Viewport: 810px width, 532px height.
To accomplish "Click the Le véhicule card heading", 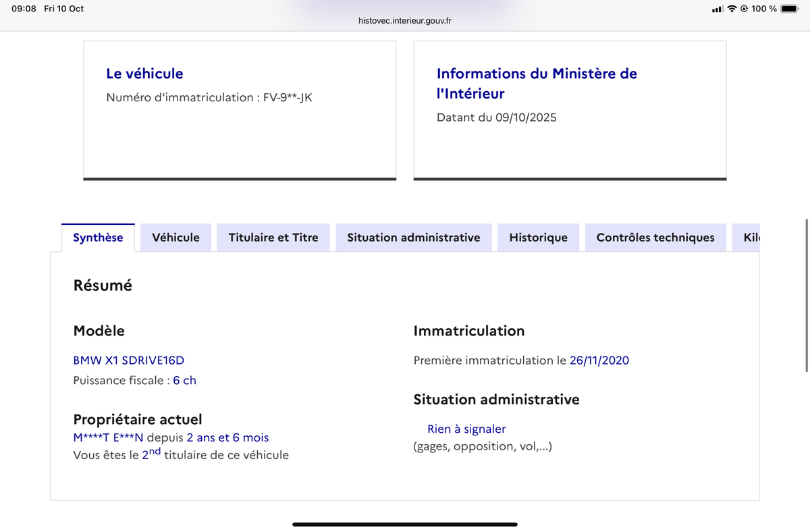I will [144, 74].
